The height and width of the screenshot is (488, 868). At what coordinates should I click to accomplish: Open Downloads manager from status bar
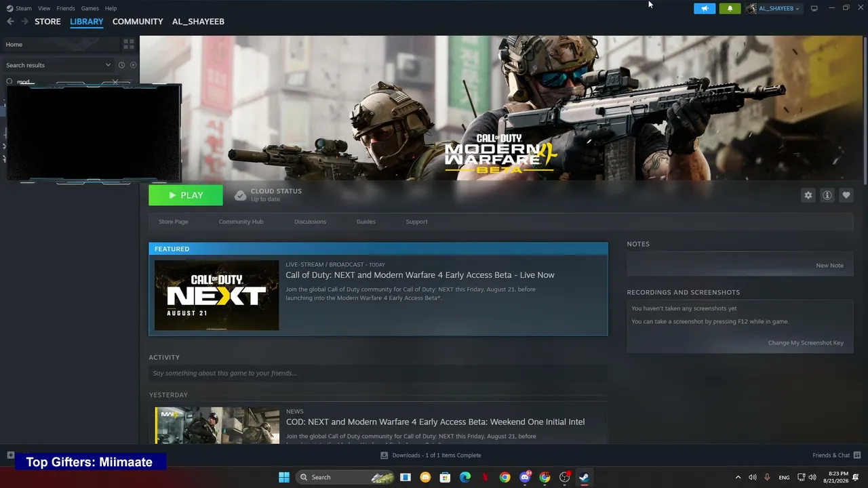click(x=431, y=455)
